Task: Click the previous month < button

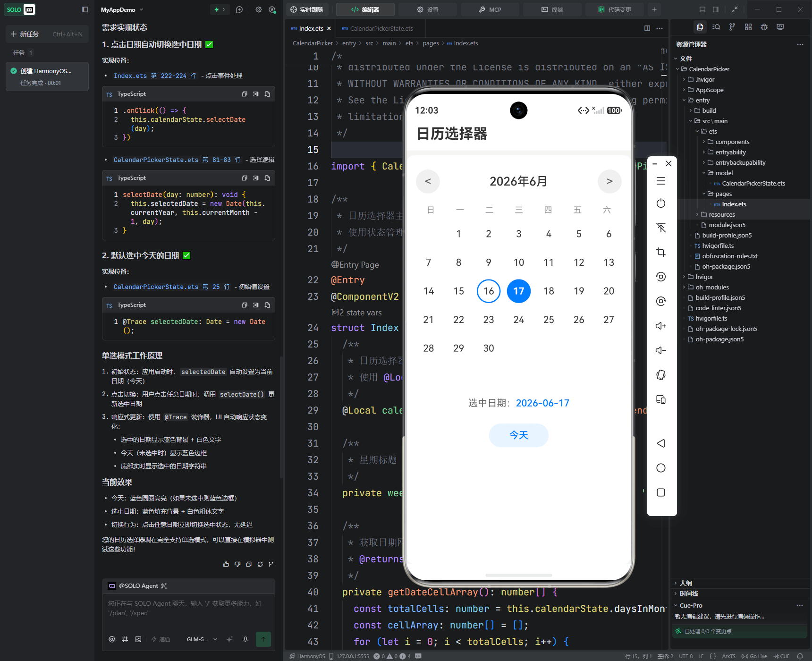Action: tap(428, 181)
